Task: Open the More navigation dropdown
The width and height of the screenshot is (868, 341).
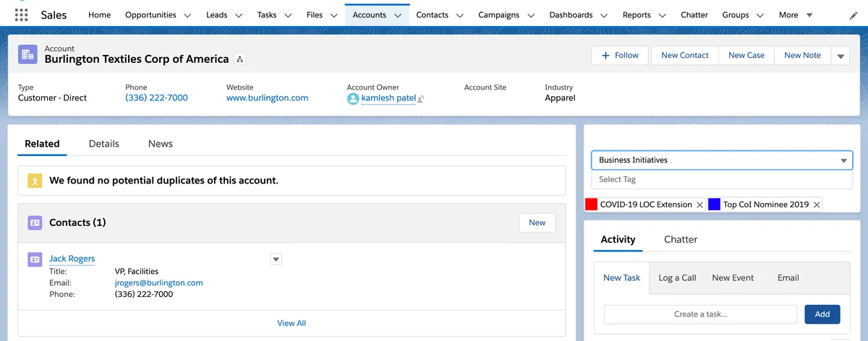Action: click(797, 15)
